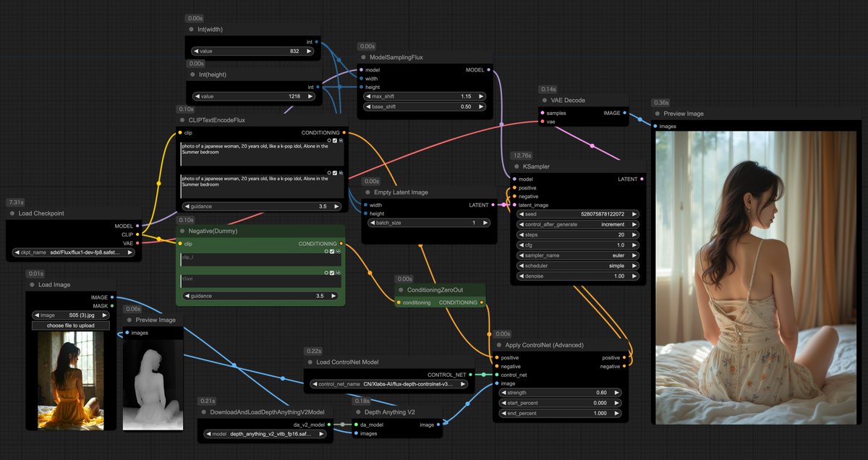The width and height of the screenshot is (868, 460).
Task: Click the right arrow on the ckpt_name selector
Action: [x=131, y=252]
